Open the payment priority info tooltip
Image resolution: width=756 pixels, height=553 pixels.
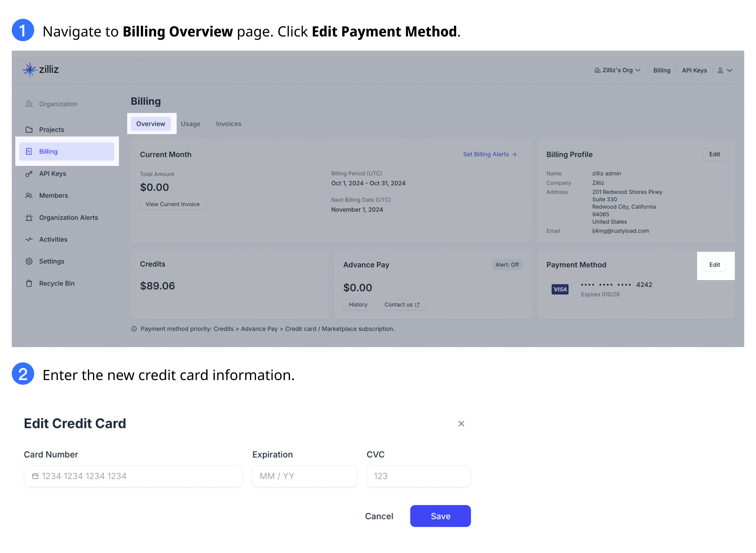(x=134, y=329)
